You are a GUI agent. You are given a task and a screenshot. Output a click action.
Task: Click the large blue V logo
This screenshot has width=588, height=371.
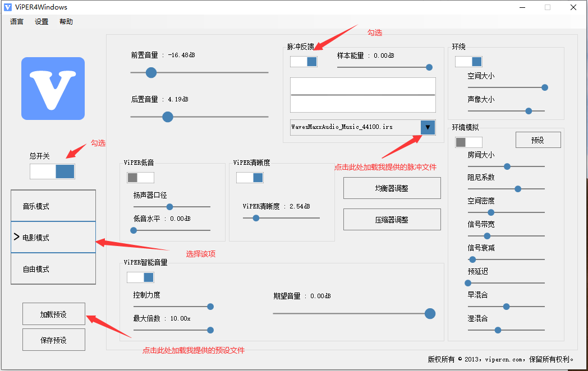53,89
